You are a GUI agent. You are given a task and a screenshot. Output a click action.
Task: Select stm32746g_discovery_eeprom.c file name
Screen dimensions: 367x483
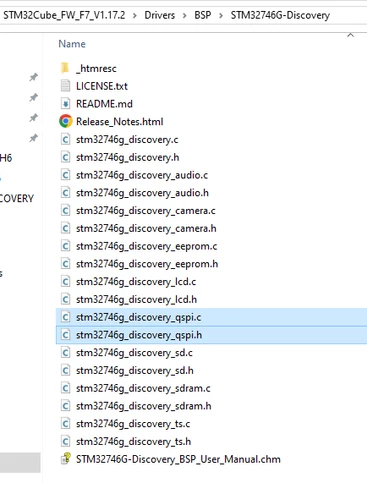point(147,246)
